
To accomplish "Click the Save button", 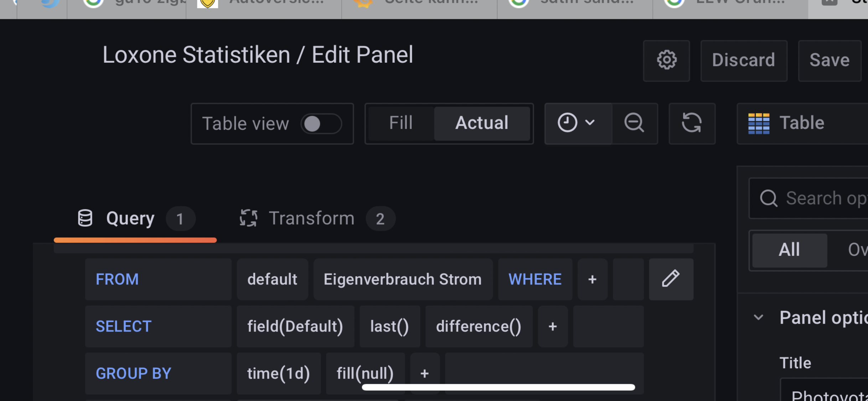I will click(x=829, y=60).
